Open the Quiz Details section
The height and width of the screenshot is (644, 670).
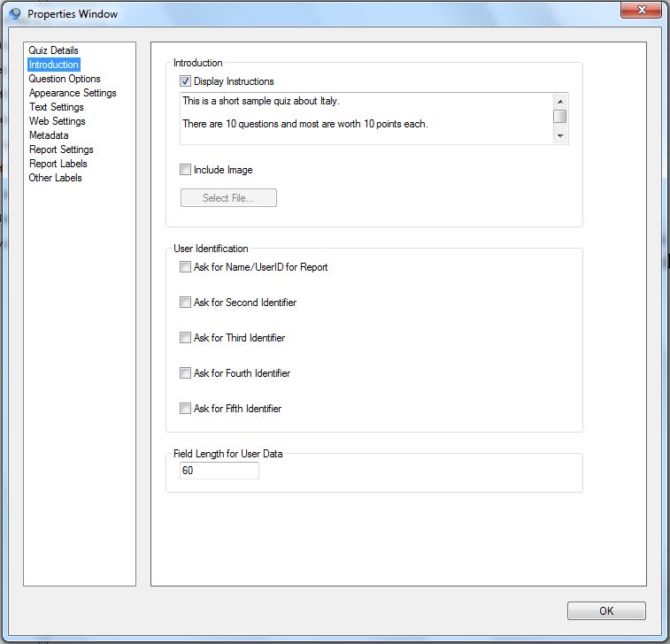coord(53,50)
